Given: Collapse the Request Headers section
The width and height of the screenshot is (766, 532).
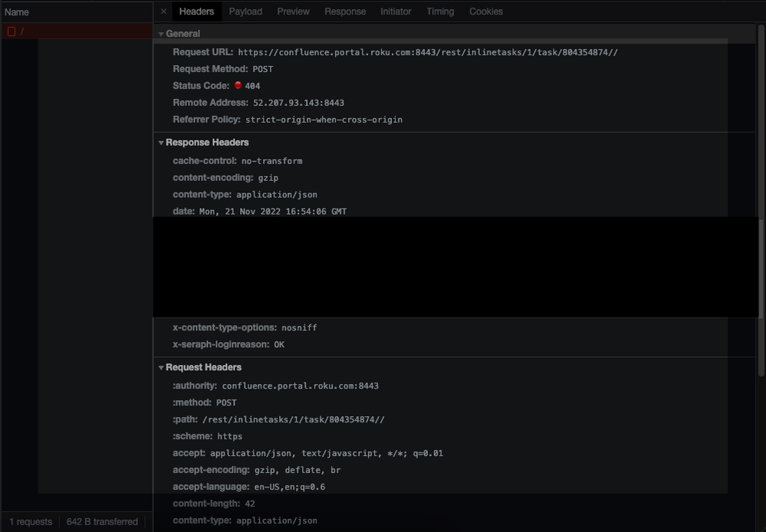Looking at the screenshot, I should (161, 367).
